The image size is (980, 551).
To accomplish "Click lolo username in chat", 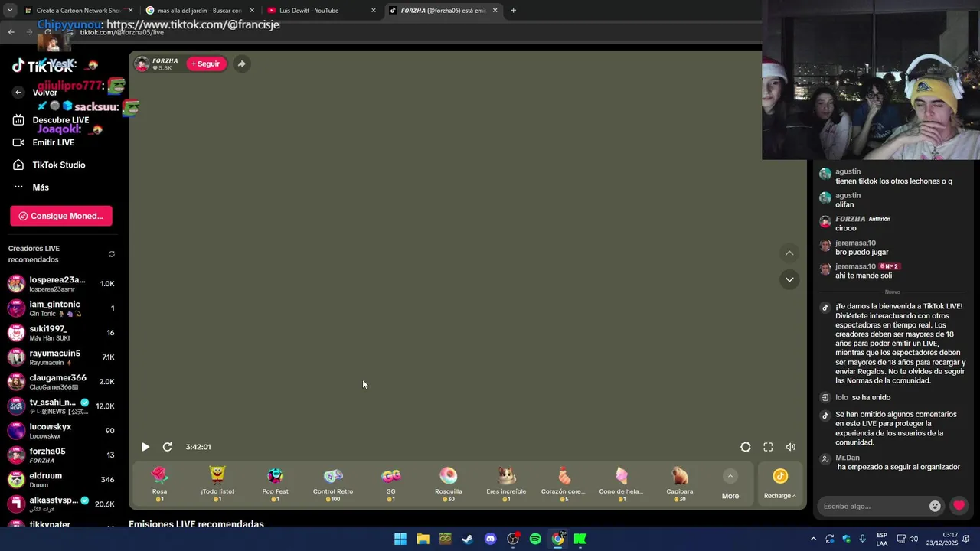I will click(x=841, y=398).
